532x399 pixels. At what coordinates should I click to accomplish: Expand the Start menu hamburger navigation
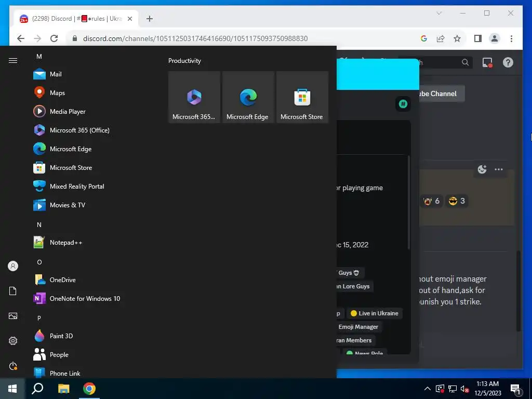tap(13, 60)
